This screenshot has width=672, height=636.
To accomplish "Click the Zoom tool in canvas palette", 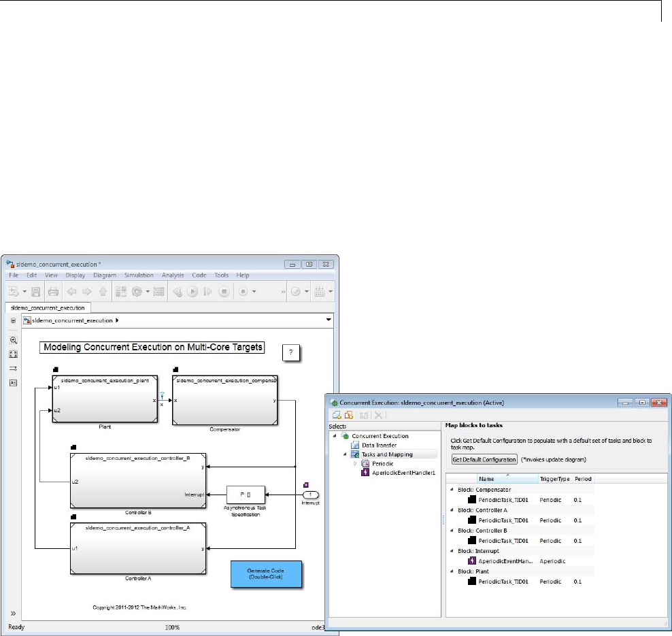I will 14,340.
